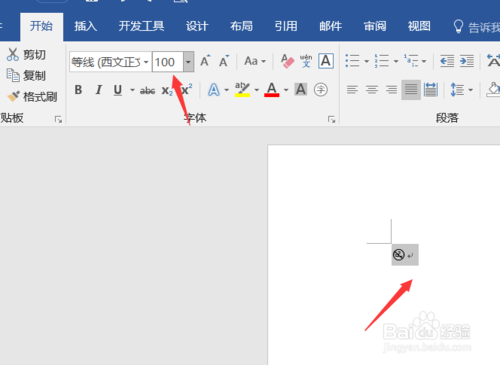Open the 视图 tab
This screenshot has height=365, width=500.
[x=419, y=26]
